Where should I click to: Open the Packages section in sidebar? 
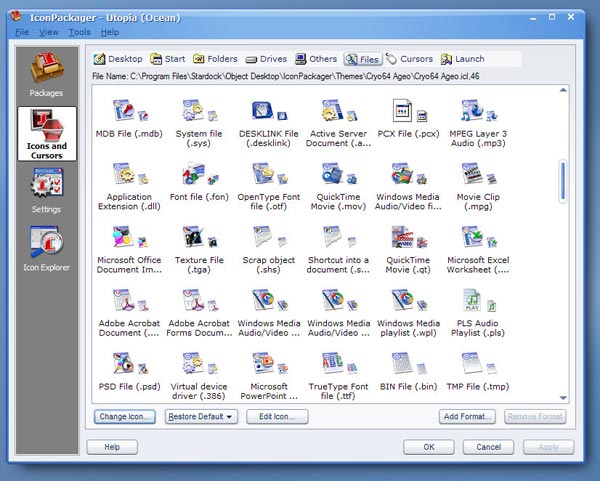[x=47, y=74]
